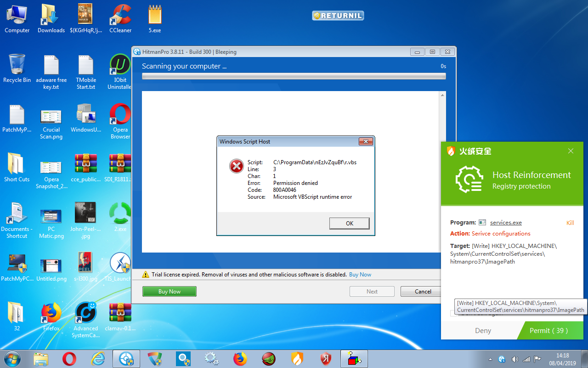Open the Downloads folder shortcut
The width and height of the screenshot is (588, 368).
pyautogui.click(x=51, y=18)
